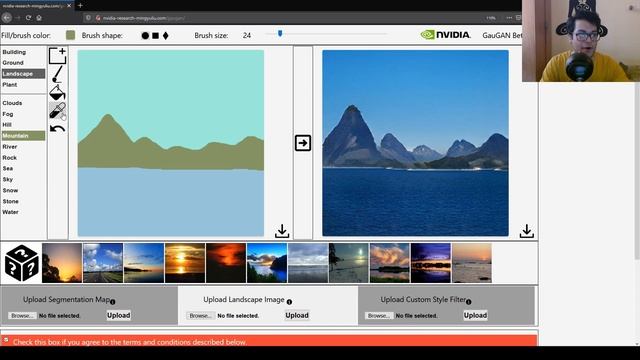This screenshot has height=360, width=640.
Task: Apply the golden sun over water style thumbnail
Action: (185, 263)
